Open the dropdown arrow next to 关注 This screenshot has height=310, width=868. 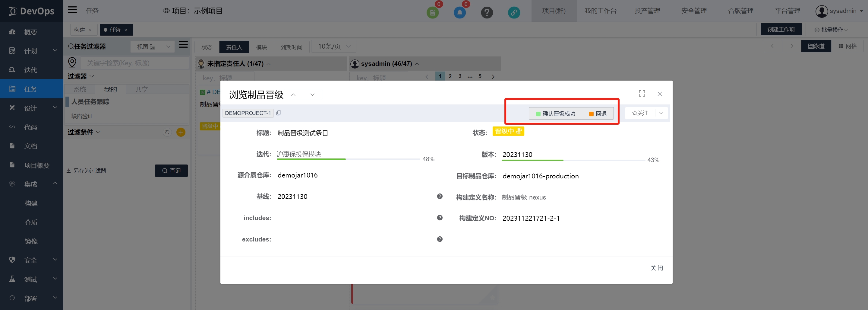pos(661,113)
